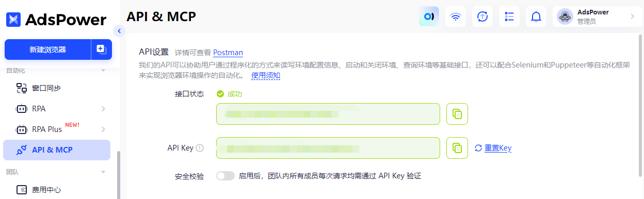Copy the interface address field value

[457, 114]
